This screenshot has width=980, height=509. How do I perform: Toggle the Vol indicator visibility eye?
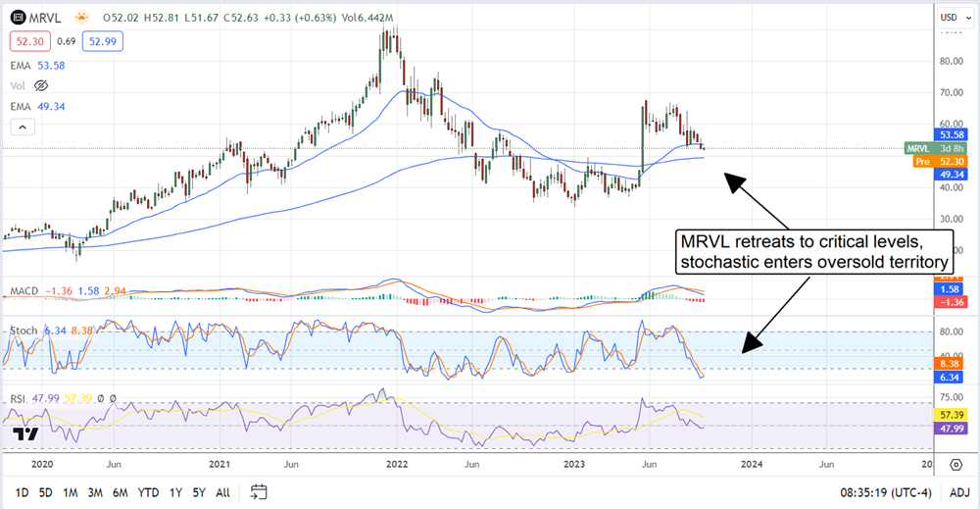coord(41,85)
